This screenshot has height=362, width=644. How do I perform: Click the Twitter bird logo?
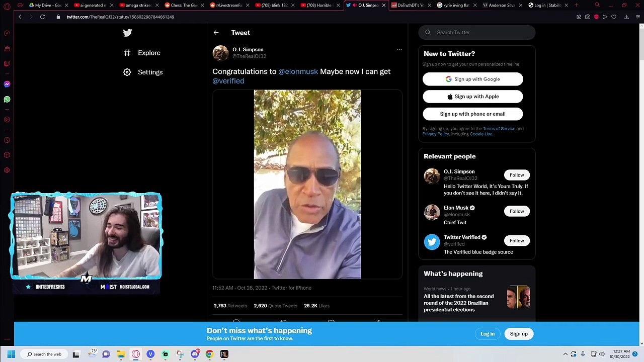point(127,33)
